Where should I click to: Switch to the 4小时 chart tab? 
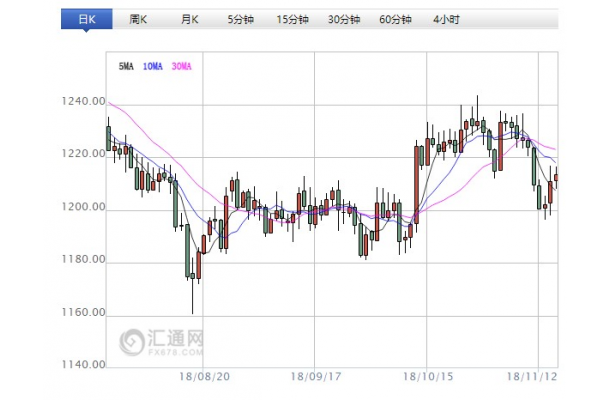(446, 20)
